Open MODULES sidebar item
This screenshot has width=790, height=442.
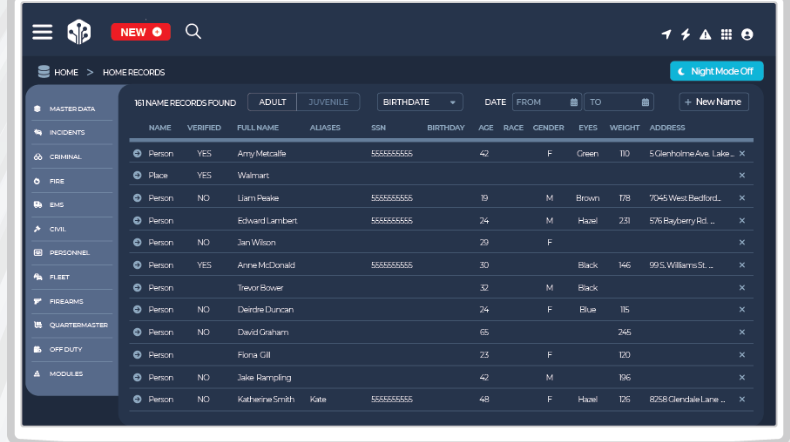[72, 373]
